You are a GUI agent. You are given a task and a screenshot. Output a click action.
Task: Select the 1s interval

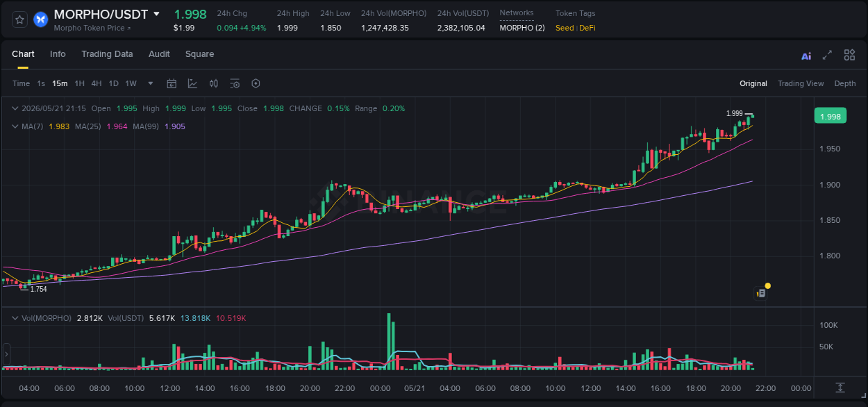41,83
